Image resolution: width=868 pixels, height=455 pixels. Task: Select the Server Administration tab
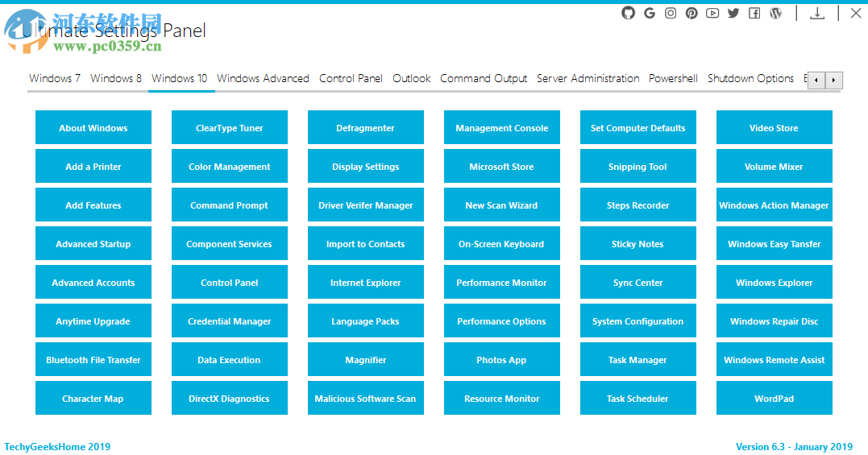(588, 78)
